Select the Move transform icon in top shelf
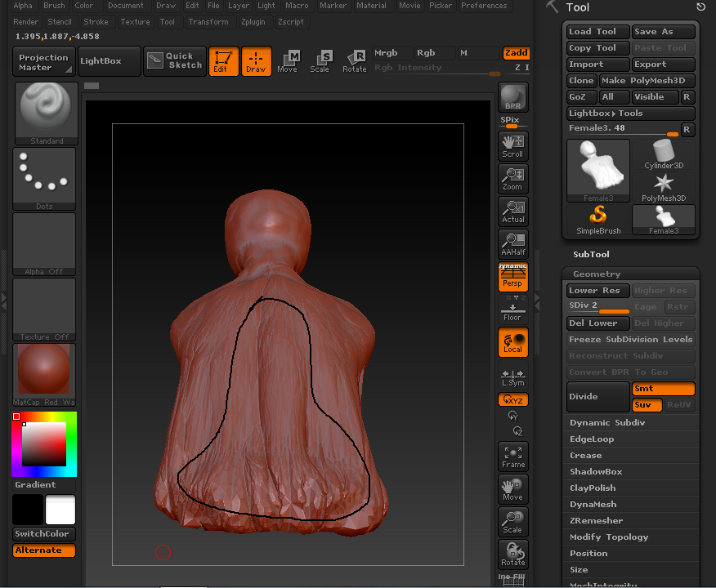Image resolution: width=716 pixels, height=588 pixels. [x=287, y=61]
